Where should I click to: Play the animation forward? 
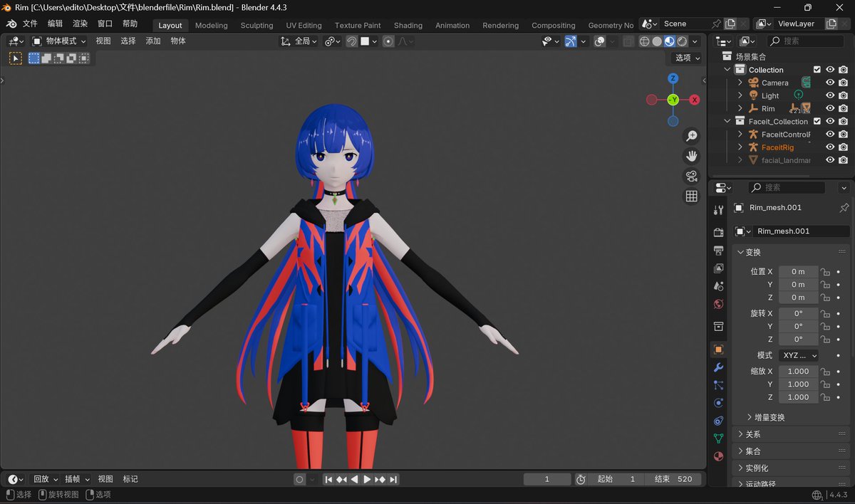pos(367,479)
